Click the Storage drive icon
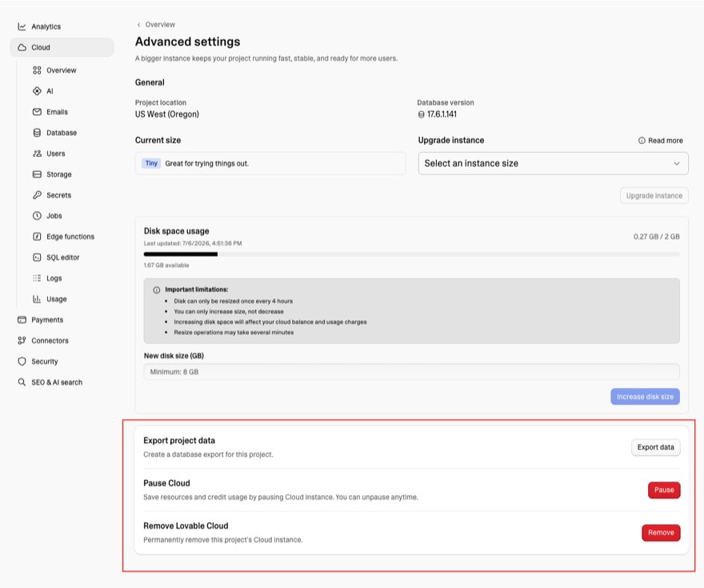 [x=37, y=174]
